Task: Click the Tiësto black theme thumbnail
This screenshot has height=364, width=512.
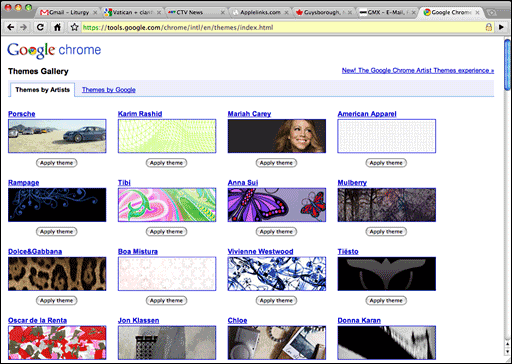Action: click(x=387, y=274)
